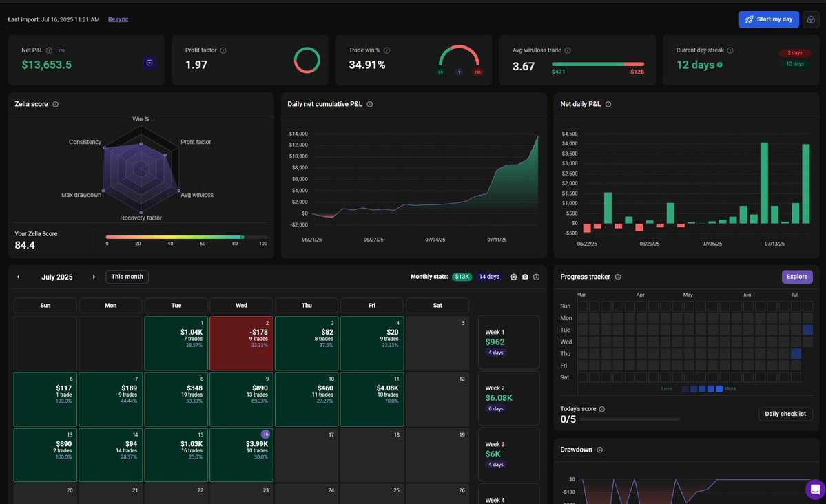Open July 8 cell showing $348
Viewport: 826px width, 504px height.
(x=176, y=399)
